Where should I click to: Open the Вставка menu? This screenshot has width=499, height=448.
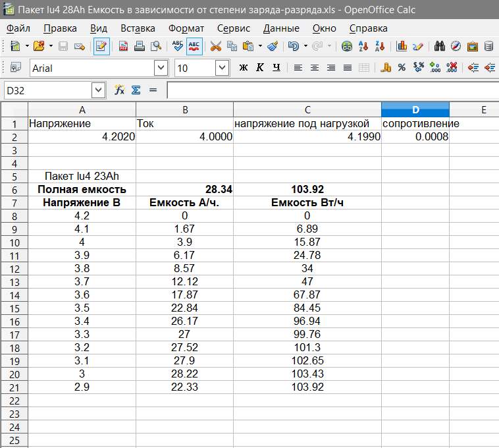pos(138,28)
